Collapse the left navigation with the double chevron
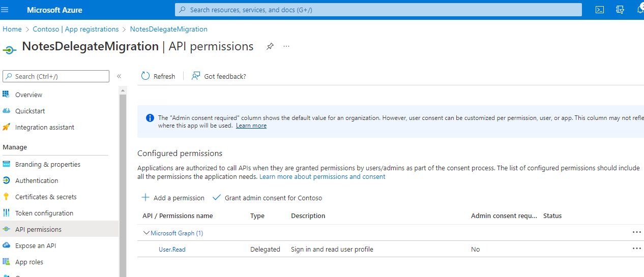Viewport: 644px width, 277px height. pyautogui.click(x=119, y=76)
